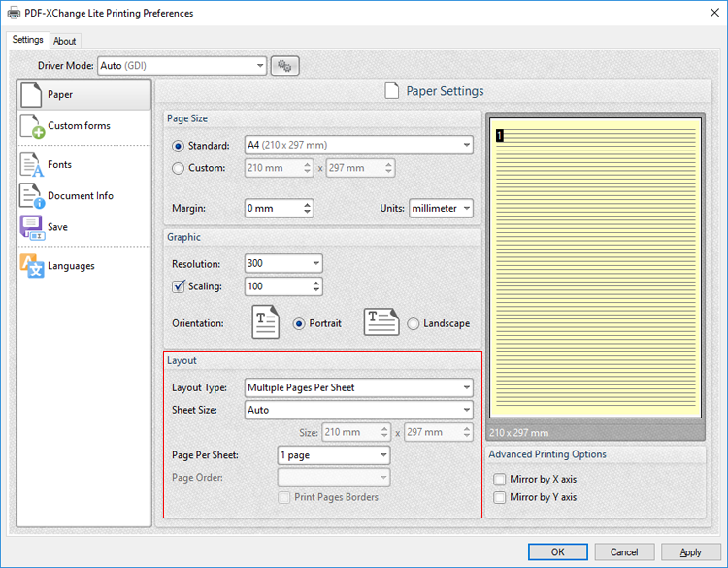Click custom height 297 mm field

coord(360,168)
